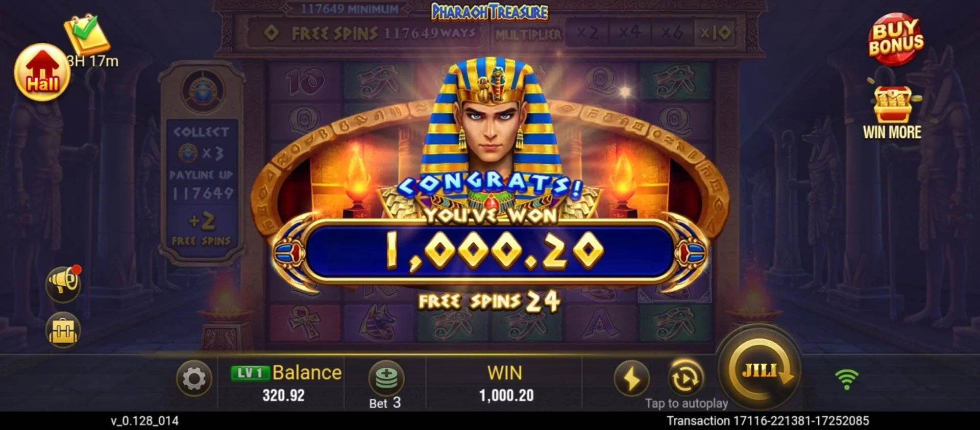
Task: Return to the Hall via the red arrow icon
Action: click(x=42, y=72)
